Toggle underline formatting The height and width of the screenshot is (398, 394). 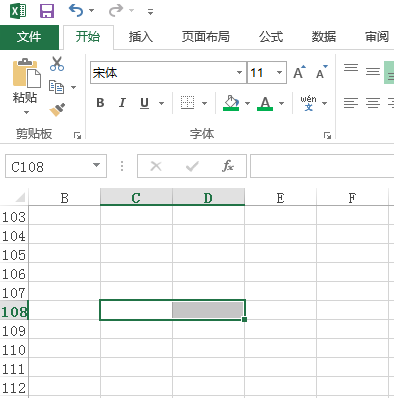coord(144,103)
